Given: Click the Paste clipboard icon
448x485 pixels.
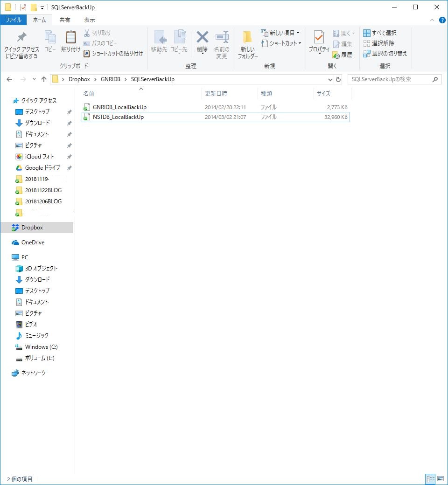Looking at the screenshot, I should click(x=71, y=37).
